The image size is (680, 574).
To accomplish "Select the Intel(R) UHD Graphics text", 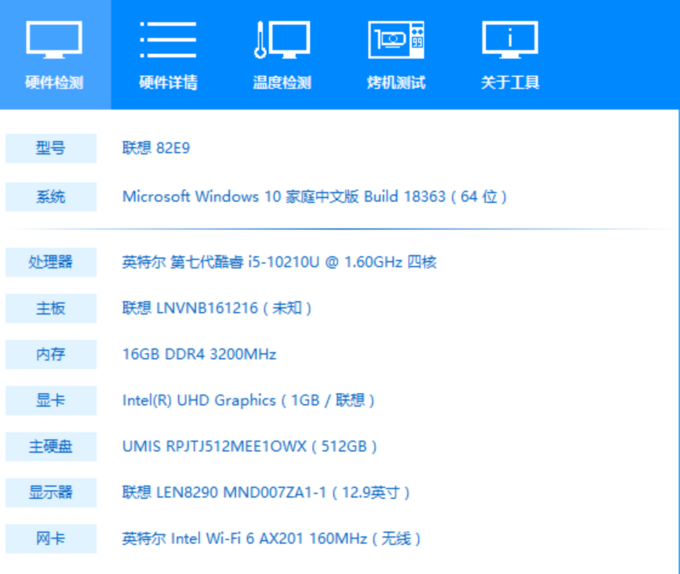I will [248, 400].
